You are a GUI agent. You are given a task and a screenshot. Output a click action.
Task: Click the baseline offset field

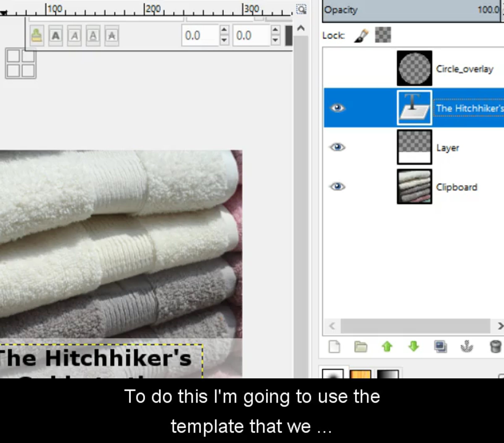point(200,35)
